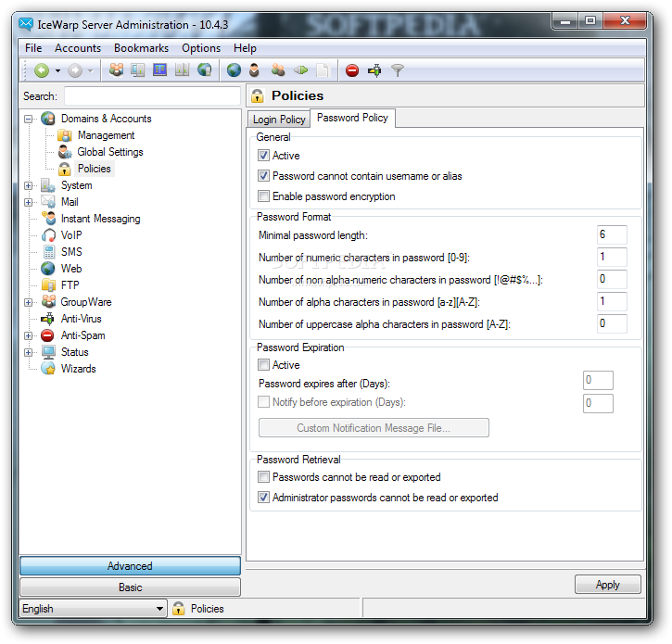Screen dimensions: 672x644
Task: Click the Instant Messaging tree icon
Action: 49,219
